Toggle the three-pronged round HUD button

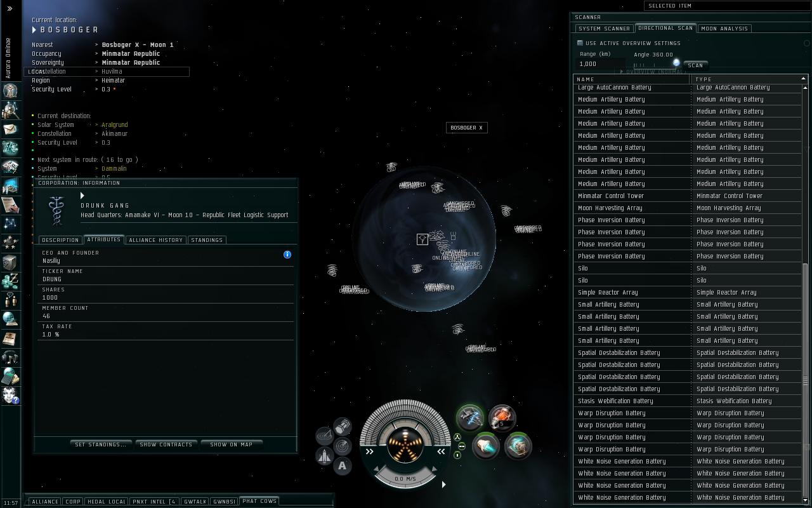point(457,437)
